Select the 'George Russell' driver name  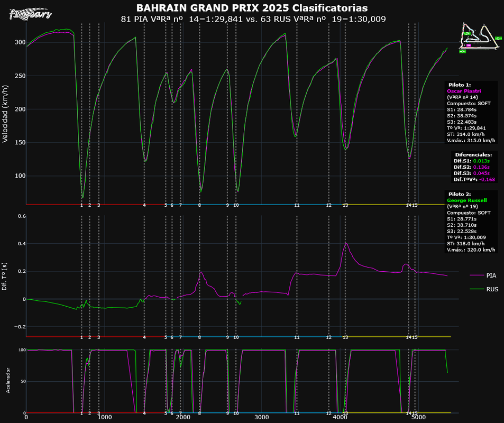(466, 200)
